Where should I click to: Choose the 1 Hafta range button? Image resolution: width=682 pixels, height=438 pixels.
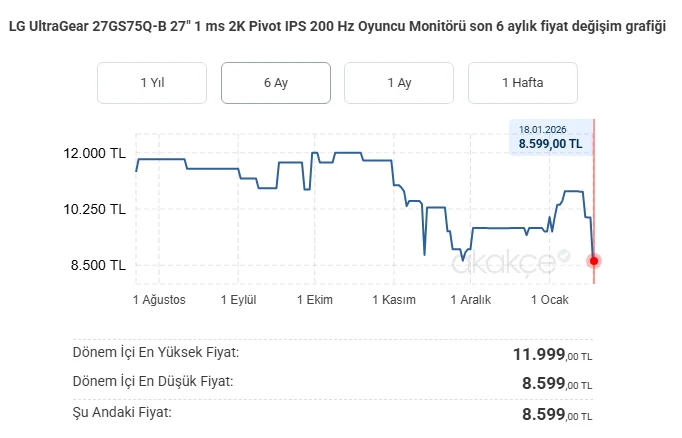523,83
